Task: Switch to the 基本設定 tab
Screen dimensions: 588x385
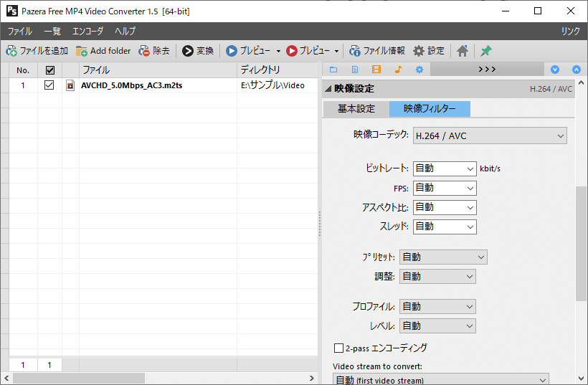Action: [x=356, y=109]
